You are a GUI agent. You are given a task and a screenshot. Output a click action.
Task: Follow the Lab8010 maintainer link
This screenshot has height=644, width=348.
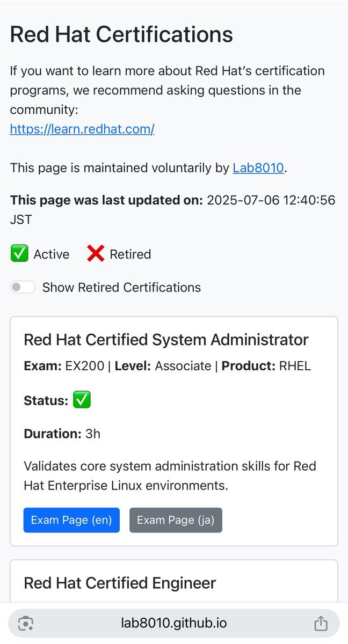[x=258, y=168]
